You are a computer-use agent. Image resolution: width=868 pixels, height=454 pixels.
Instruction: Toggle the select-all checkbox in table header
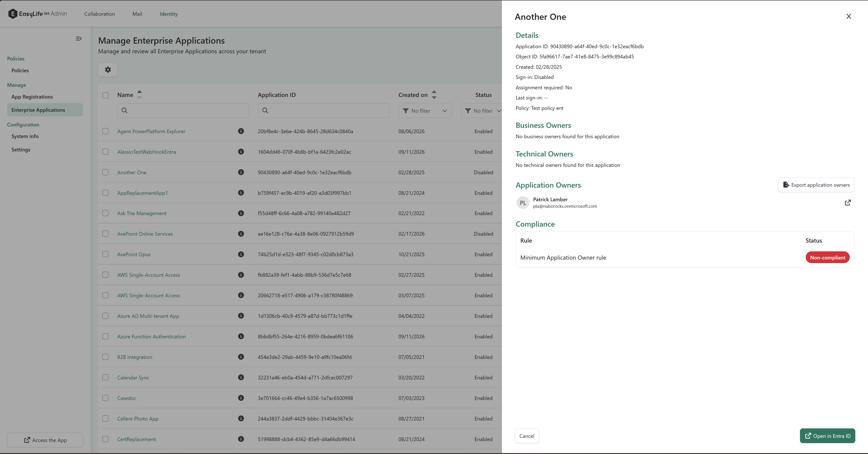(x=105, y=95)
